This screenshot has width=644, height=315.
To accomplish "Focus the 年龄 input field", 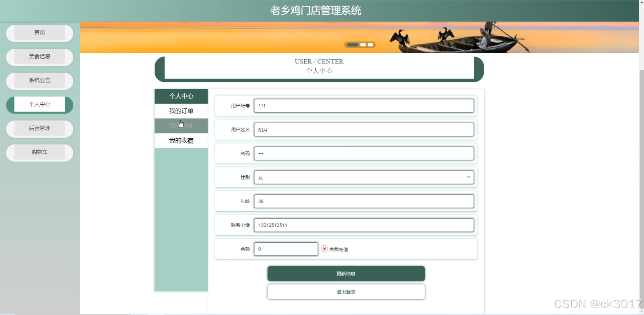I will (x=364, y=201).
